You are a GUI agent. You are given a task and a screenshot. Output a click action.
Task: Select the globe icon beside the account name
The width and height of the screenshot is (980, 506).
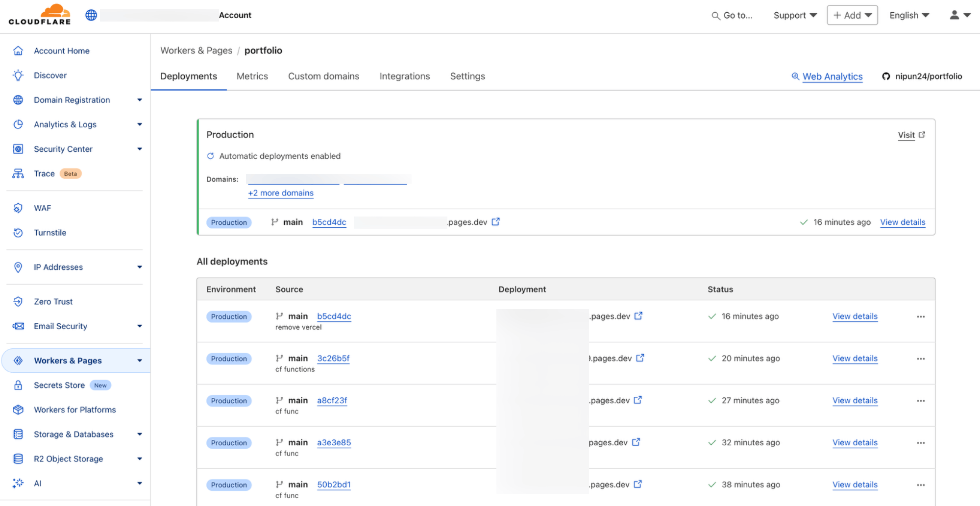(x=91, y=15)
